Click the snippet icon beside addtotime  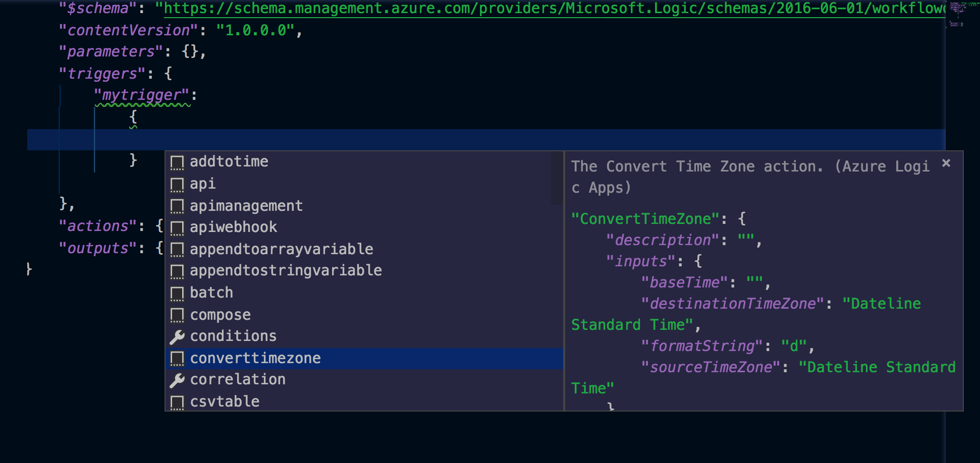pos(177,162)
